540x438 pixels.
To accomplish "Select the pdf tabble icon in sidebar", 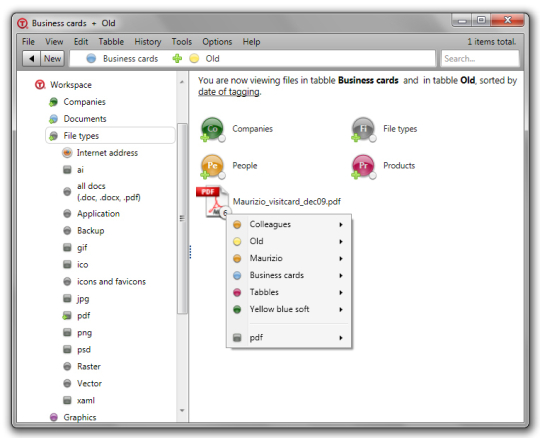I will pyautogui.click(x=67, y=316).
